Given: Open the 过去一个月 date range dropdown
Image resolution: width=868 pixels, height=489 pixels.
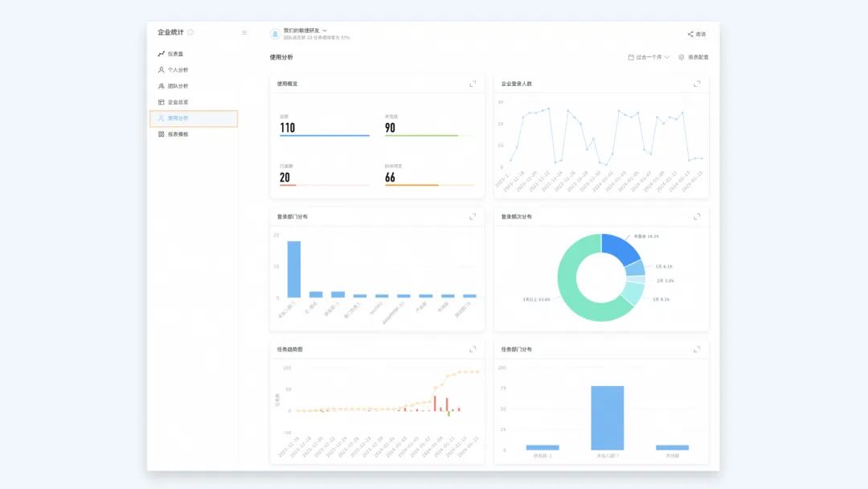Looking at the screenshot, I should (x=649, y=57).
